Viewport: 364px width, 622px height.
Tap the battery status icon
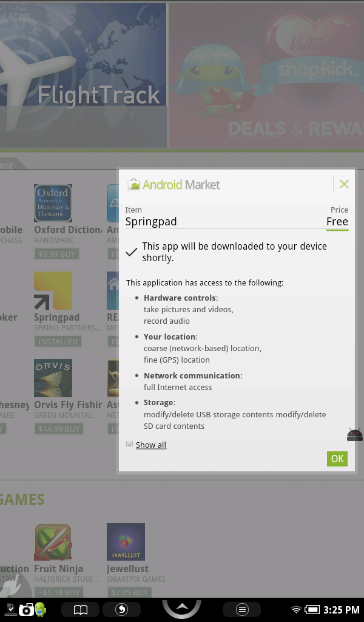coord(312,610)
